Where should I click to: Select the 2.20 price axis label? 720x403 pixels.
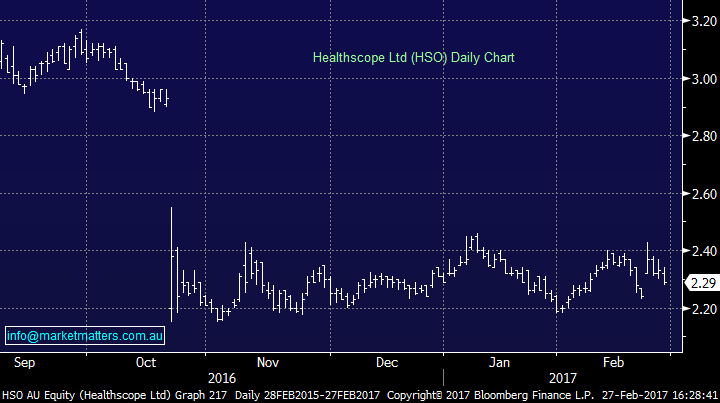coord(704,309)
